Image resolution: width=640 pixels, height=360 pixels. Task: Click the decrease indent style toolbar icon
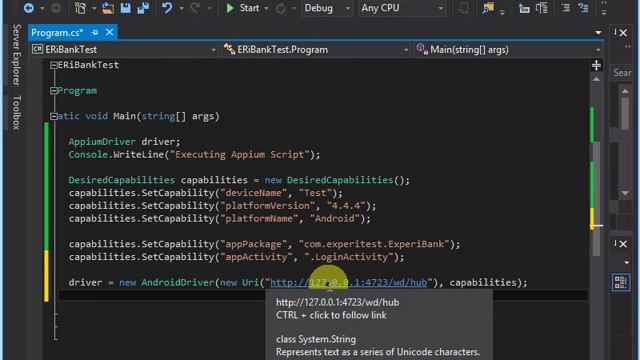(x=524, y=8)
